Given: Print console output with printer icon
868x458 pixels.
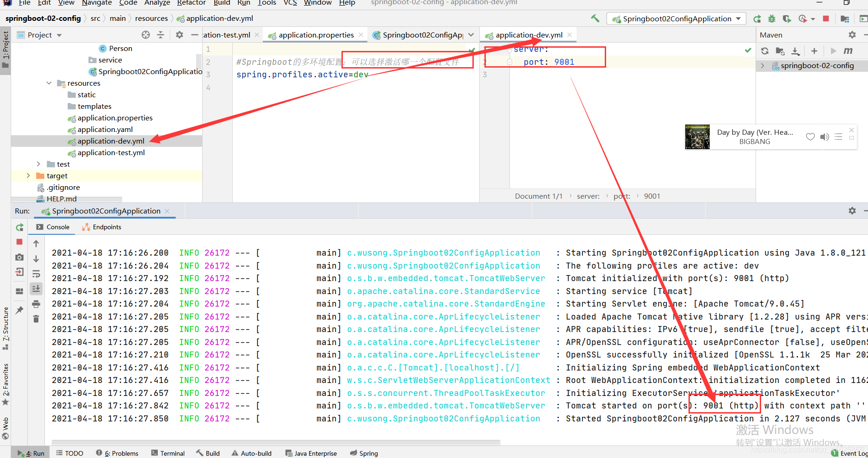Looking at the screenshot, I should point(36,304).
